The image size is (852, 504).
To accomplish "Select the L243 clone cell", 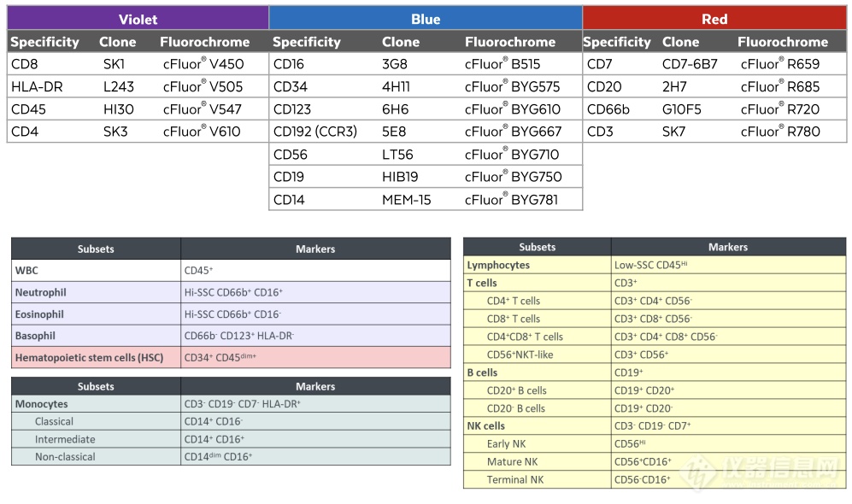I will tap(117, 86).
